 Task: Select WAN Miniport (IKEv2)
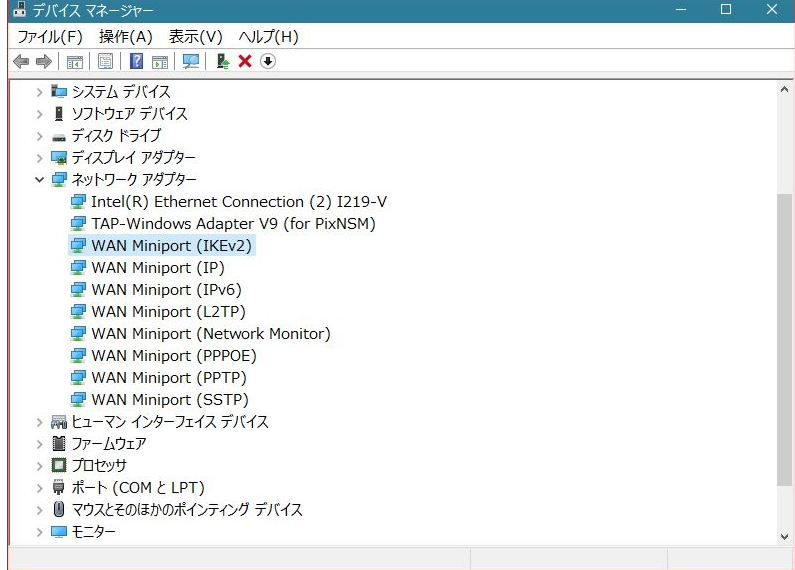pos(171,246)
